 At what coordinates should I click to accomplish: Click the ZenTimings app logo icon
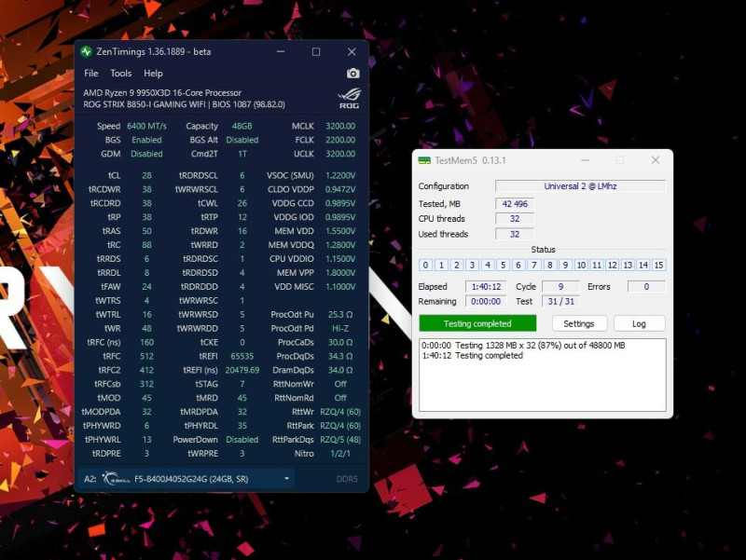click(x=86, y=52)
